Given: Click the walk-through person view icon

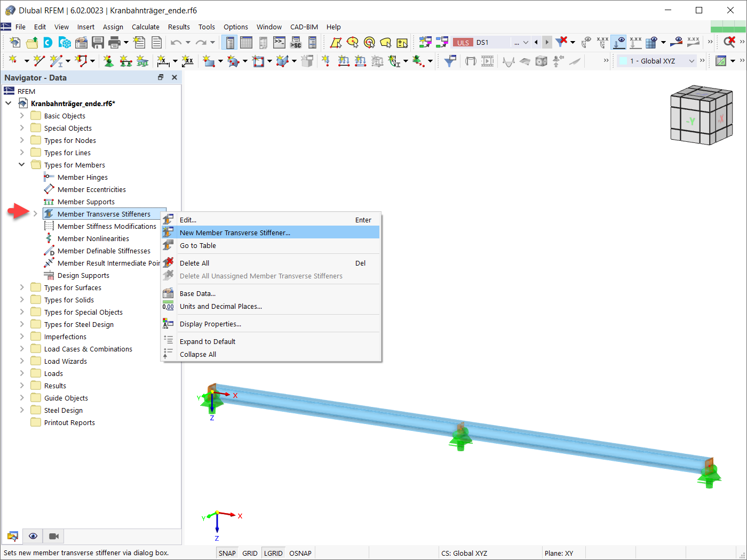Looking at the screenshot, I should point(557,61).
